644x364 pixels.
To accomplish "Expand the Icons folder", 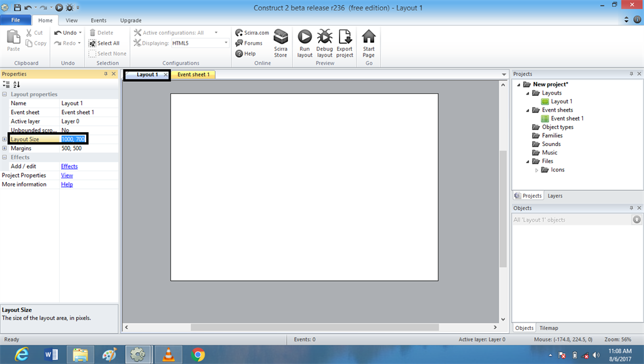I will click(536, 169).
